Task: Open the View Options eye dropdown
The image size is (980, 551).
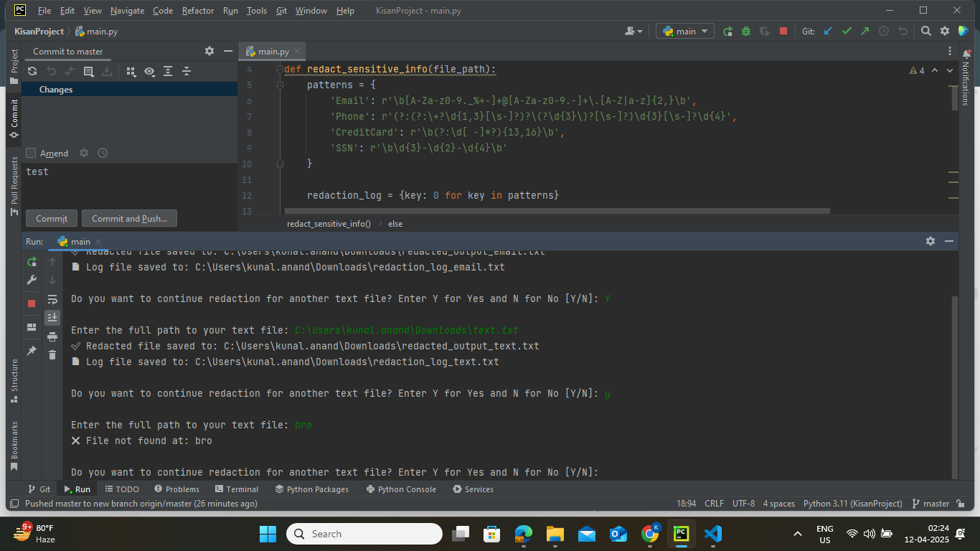Action: click(149, 71)
